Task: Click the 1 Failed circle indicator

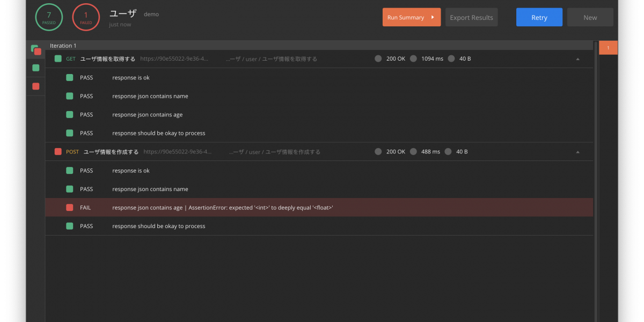Action: [86, 17]
